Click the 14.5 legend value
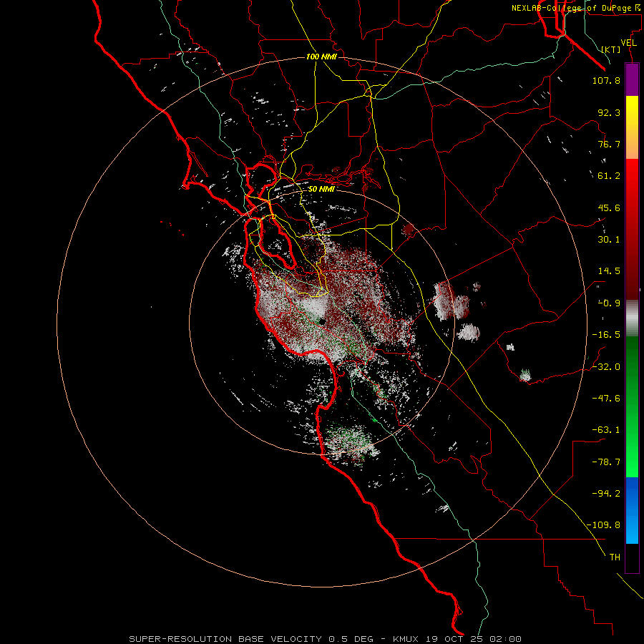 [x=609, y=271]
